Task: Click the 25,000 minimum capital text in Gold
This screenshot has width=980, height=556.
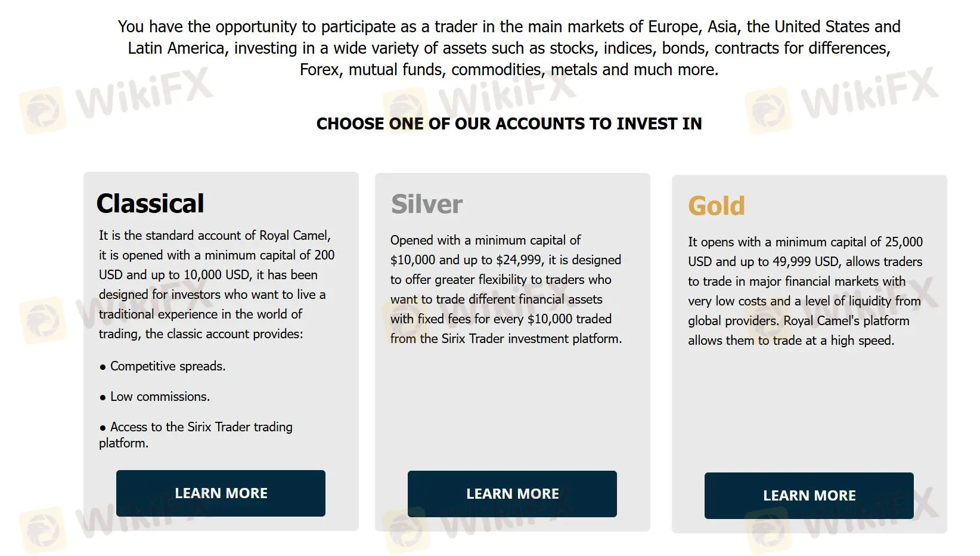Action: (904, 242)
